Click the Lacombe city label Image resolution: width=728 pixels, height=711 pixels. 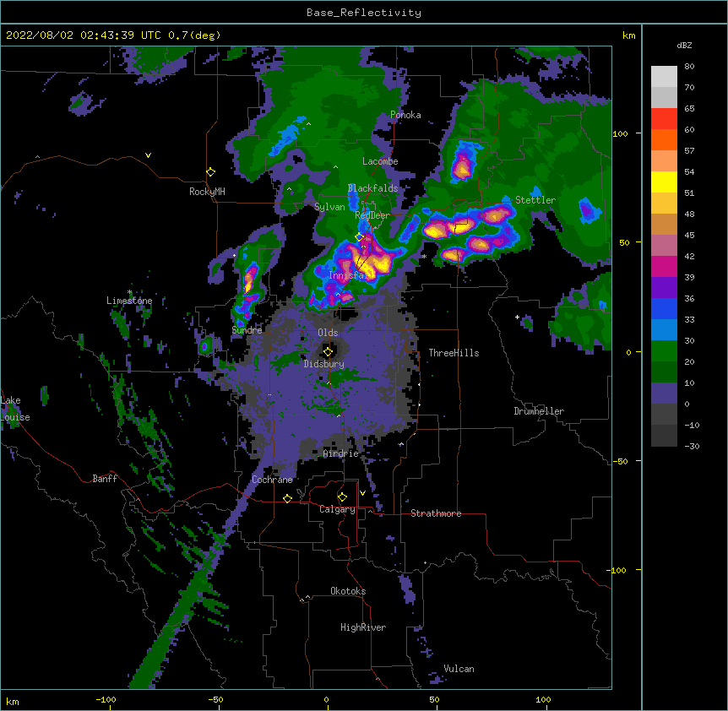[x=380, y=161]
